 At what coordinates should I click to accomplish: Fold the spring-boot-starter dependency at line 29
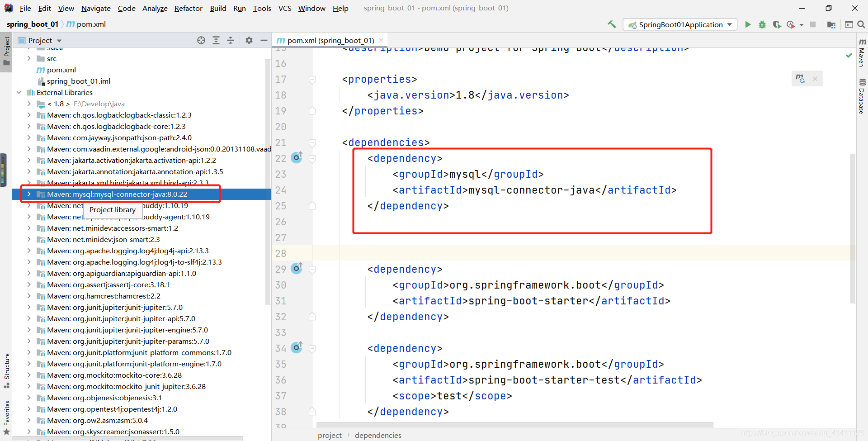pos(312,270)
